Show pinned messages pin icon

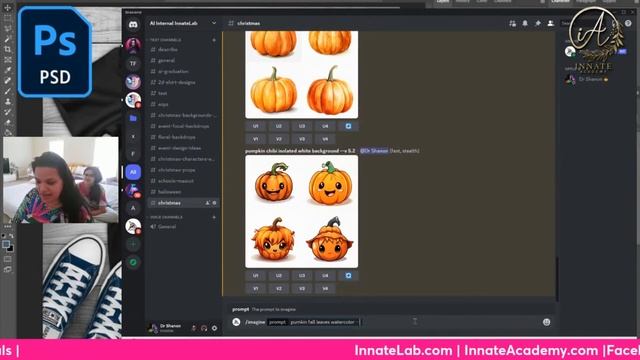pyautogui.click(x=538, y=24)
